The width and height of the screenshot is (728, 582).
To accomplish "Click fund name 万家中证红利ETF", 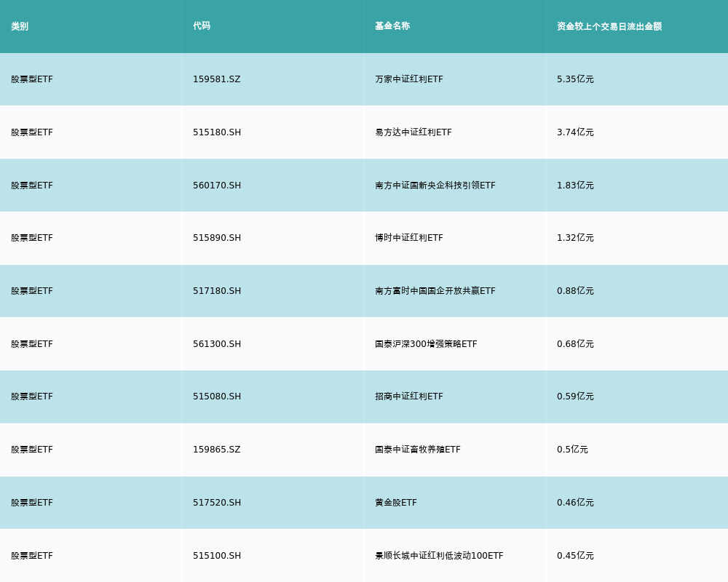I will [409, 79].
